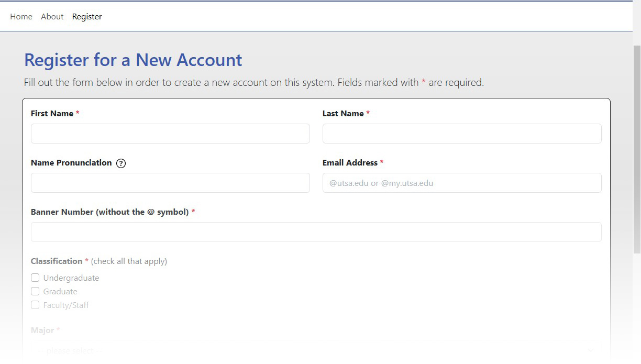Open the About page link
The image size is (641, 364).
52,17
